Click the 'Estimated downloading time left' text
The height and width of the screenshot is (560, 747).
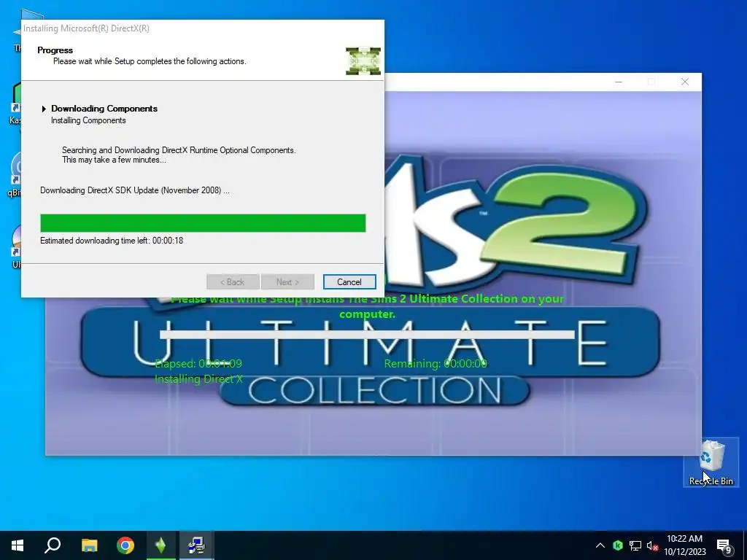pyautogui.click(x=112, y=241)
